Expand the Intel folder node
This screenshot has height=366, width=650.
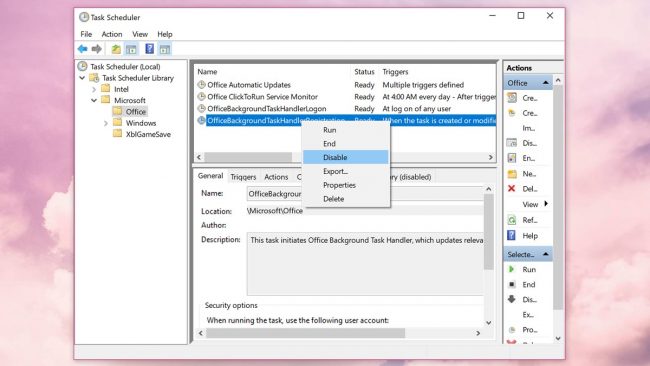pos(94,89)
